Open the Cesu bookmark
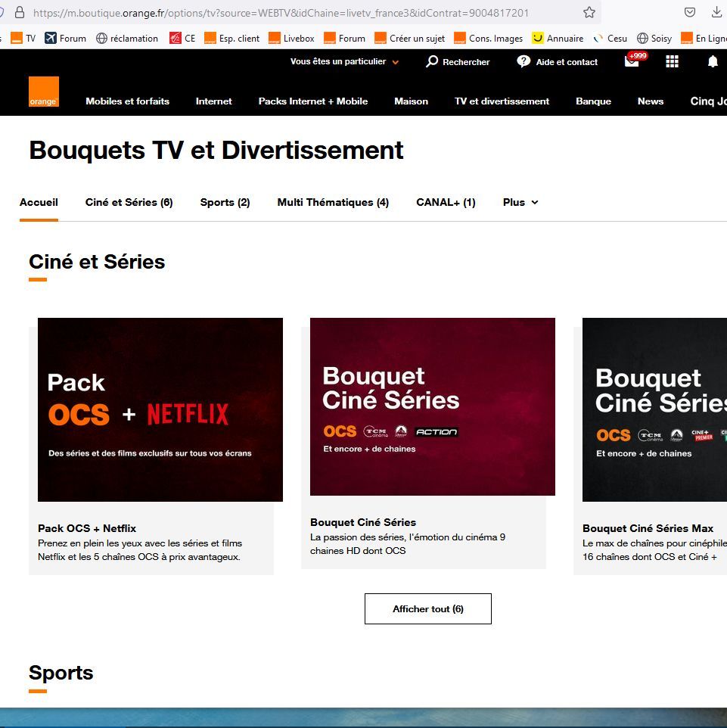727x728 pixels. tap(610, 38)
